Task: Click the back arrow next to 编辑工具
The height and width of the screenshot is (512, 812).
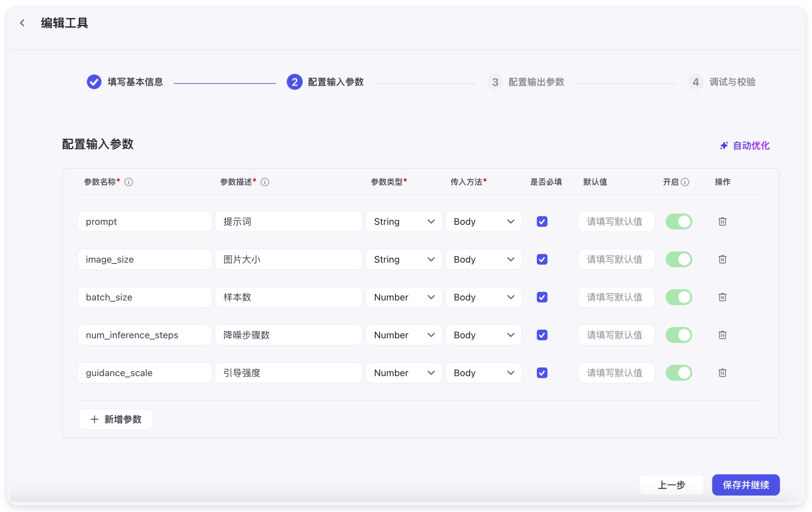Action: tap(22, 23)
